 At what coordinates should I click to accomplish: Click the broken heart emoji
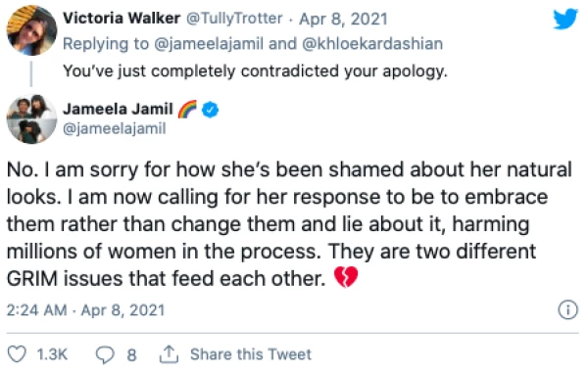[x=346, y=277]
